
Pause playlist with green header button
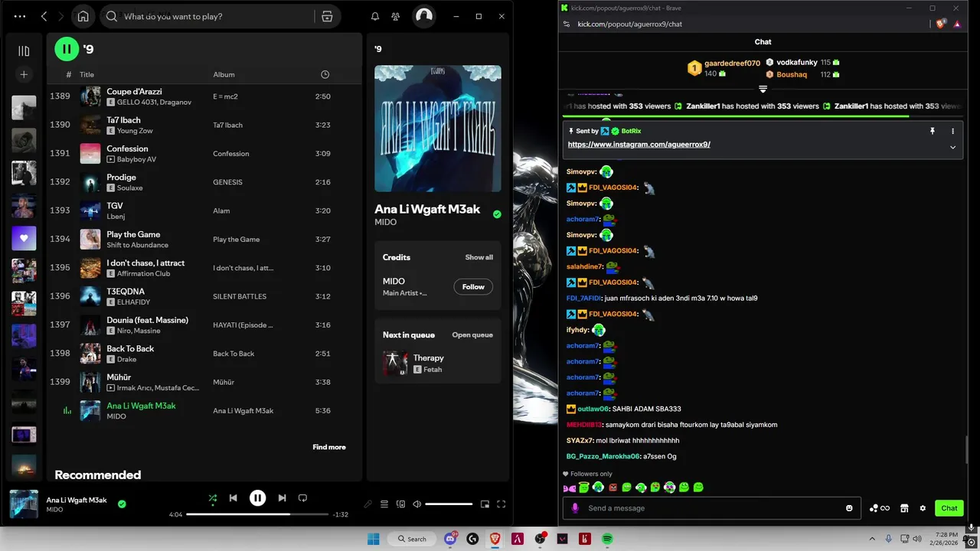click(x=67, y=49)
